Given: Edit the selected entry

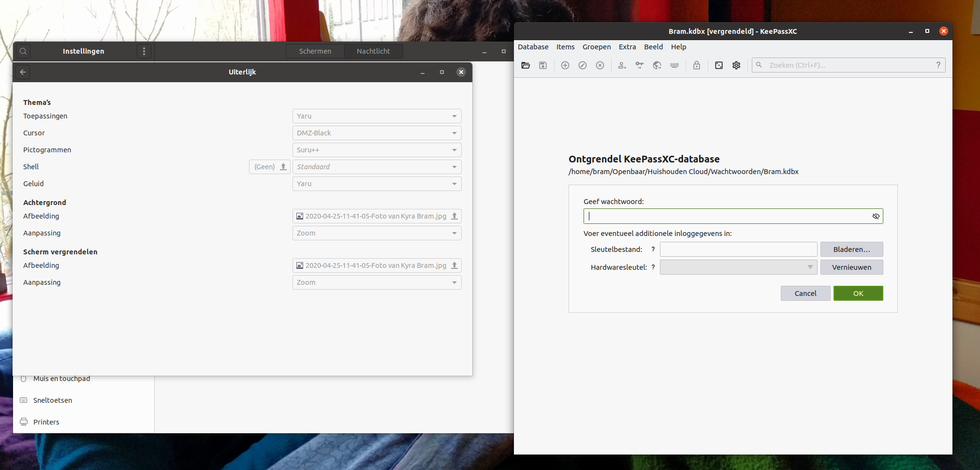Looking at the screenshot, I should click(582, 65).
